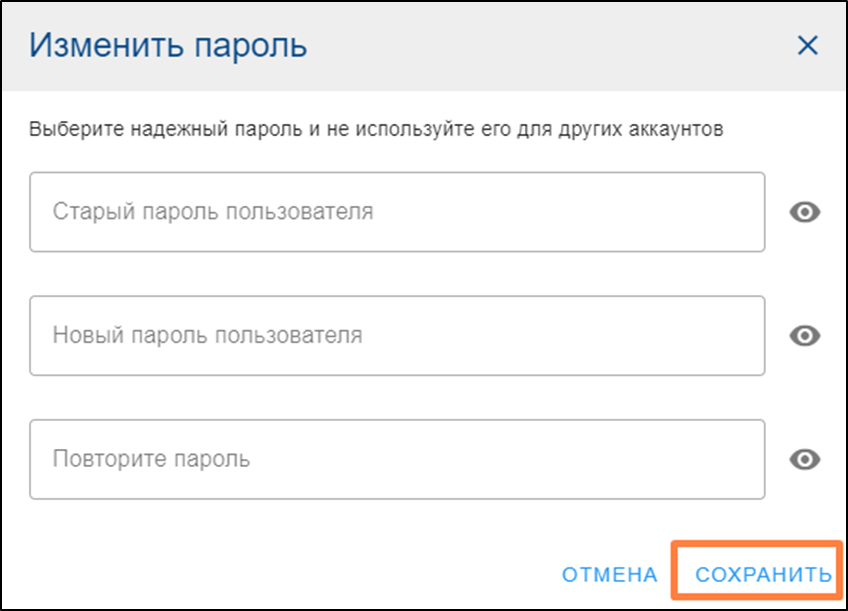Click the СОХРАНИТЬ button
Screen dimensions: 848x611
763,574
